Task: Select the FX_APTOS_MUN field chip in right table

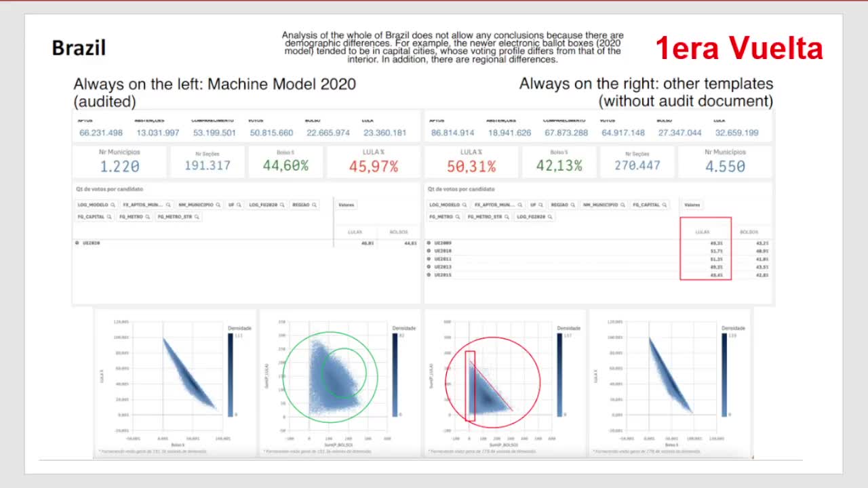Action: (x=498, y=205)
